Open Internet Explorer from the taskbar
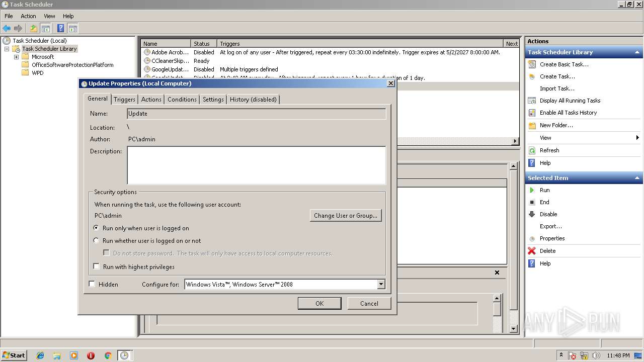The width and height of the screenshot is (644, 362). [40, 355]
